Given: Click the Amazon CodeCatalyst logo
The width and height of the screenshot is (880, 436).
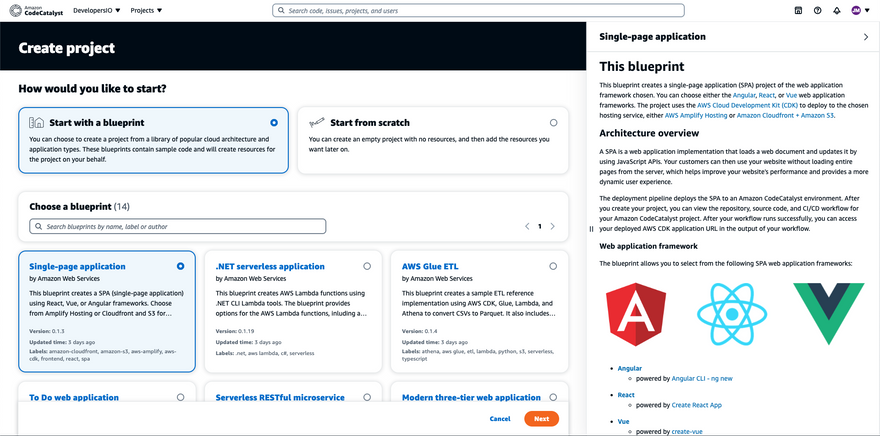Looking at the screenshot, I should (36, 10).
